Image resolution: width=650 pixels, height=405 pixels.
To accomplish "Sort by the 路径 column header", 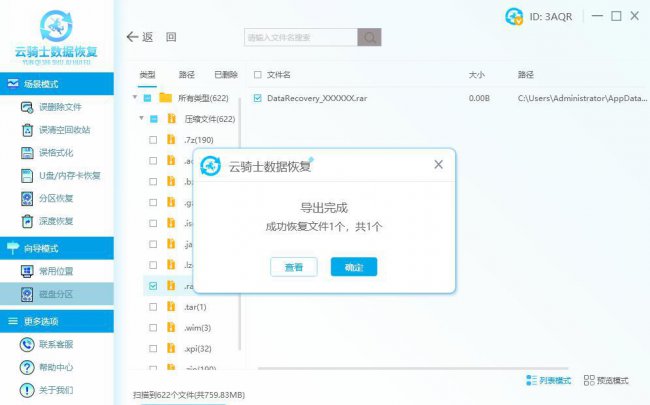I will coord(526,75).
